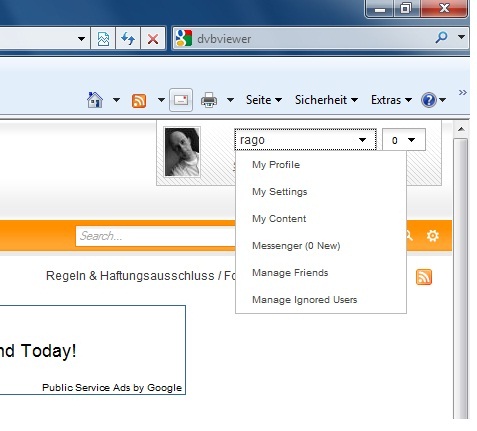Expand the rago user dropdown

point(305,140)
